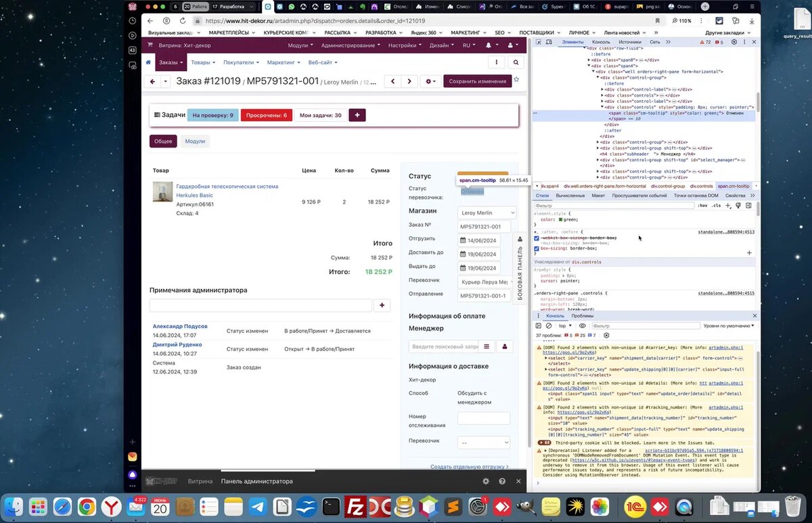
Task: Click the person icon beside manager search
Action: click(x=505, y=346)
